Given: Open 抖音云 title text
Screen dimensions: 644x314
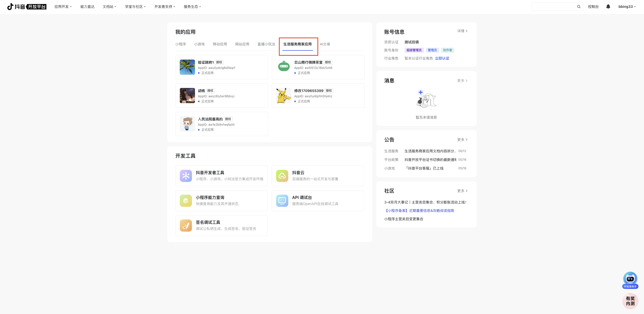Looking at the screenshot, I should [298, 173].
